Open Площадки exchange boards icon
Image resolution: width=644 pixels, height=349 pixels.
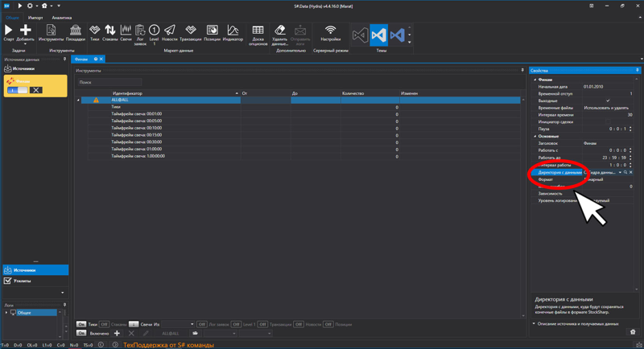pyautogui.click(x=75, y=31)
